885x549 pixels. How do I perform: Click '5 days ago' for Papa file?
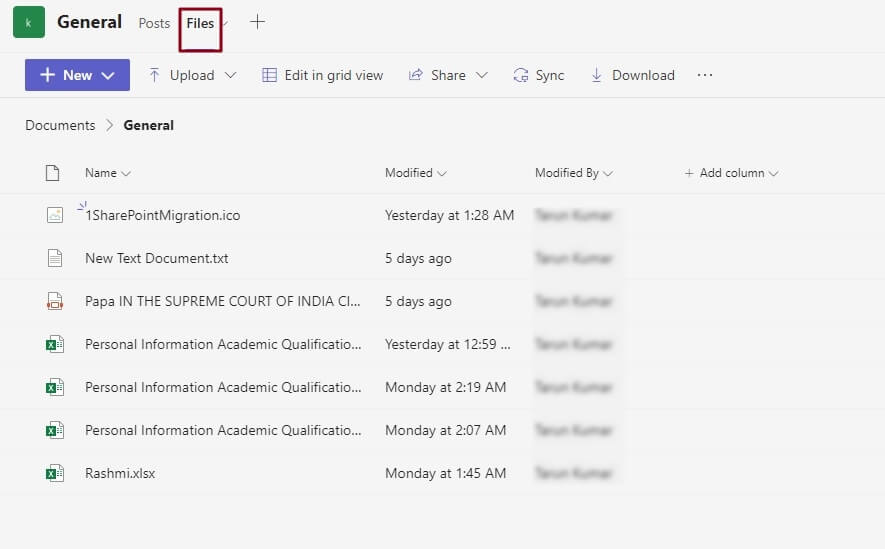(418, 301)
